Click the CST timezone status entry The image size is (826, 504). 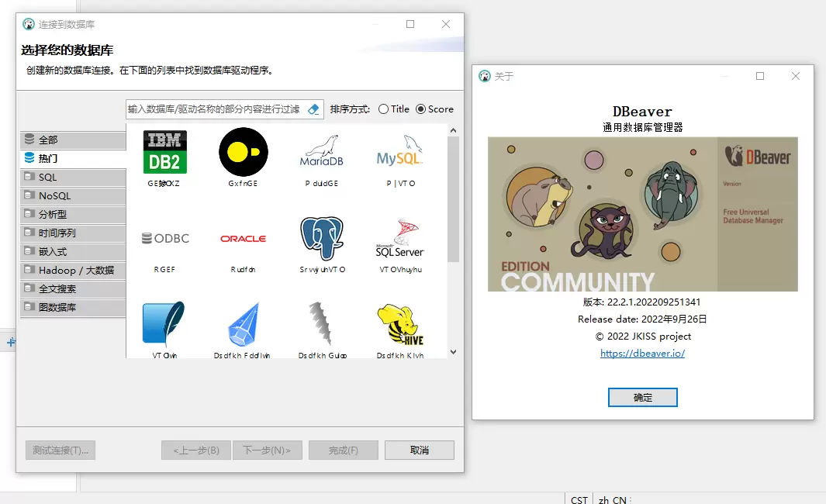[579, 499]
